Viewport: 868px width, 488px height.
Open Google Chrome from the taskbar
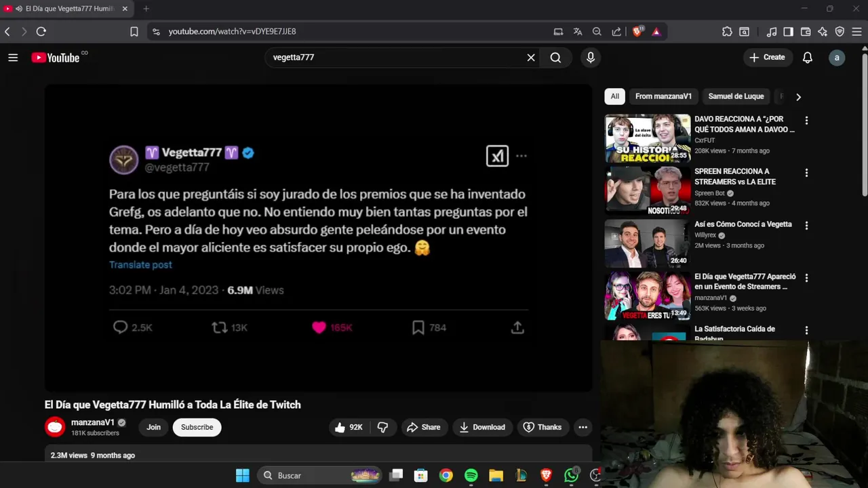(x=446, y=476)
